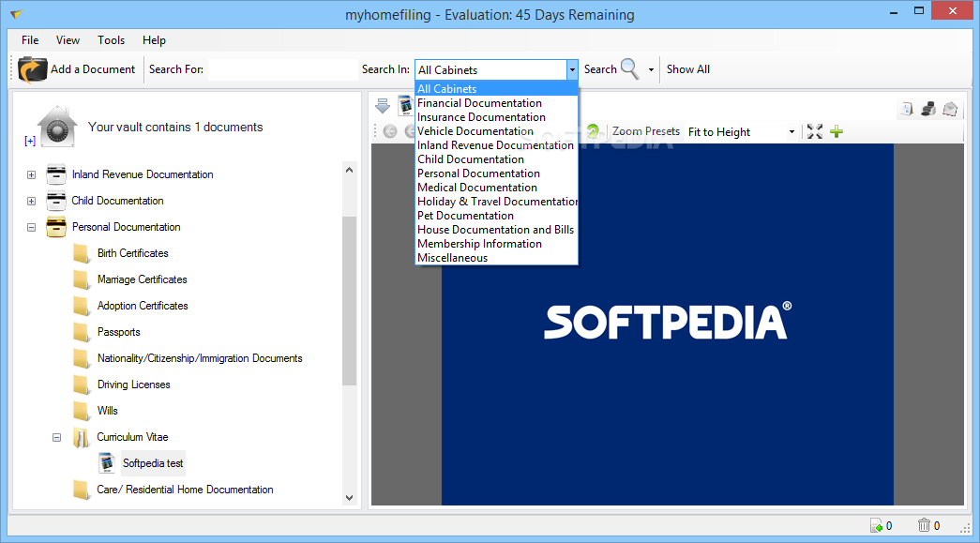Image resolution: width=980 pixels, height=543 pixels.
Task: Select the Softpedia test document
Action: coord(153,463)
